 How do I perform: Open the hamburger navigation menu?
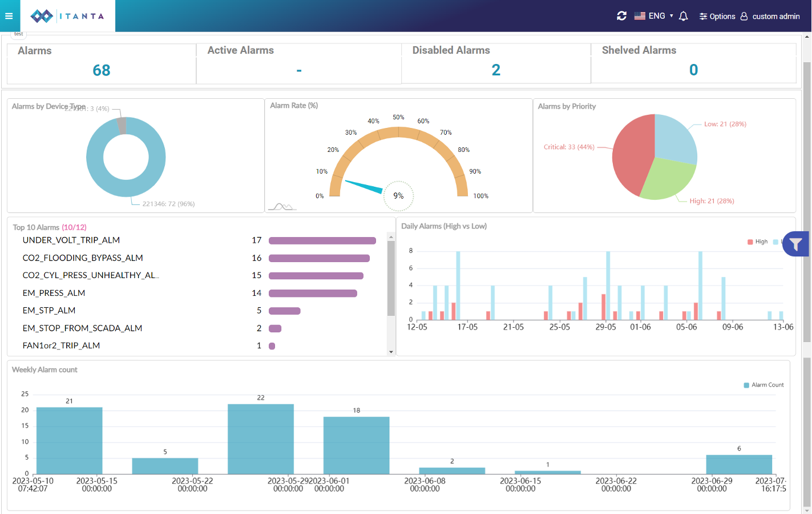pos(9,16)
